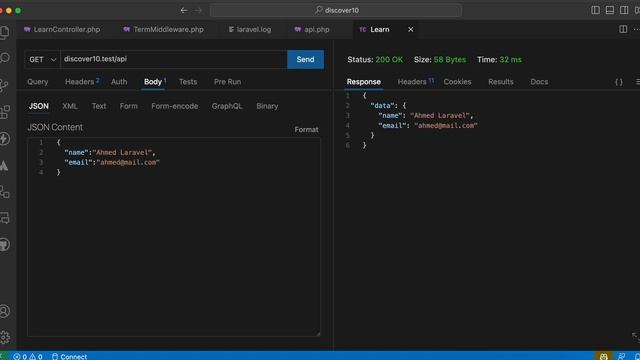The width and height of the screenshot is (640, 360).
Task: Toggle bottom panel layout icon
Action: [x=610, y=10]
